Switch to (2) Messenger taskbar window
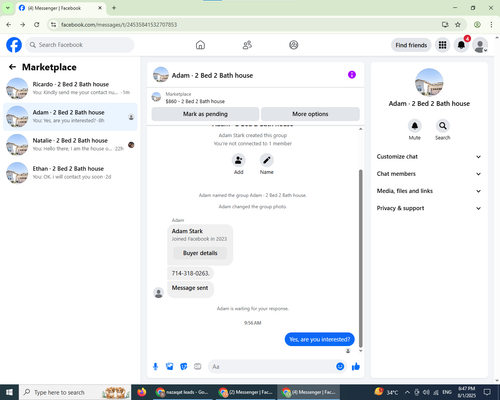The image size is (500, 400). coord(246,392)
